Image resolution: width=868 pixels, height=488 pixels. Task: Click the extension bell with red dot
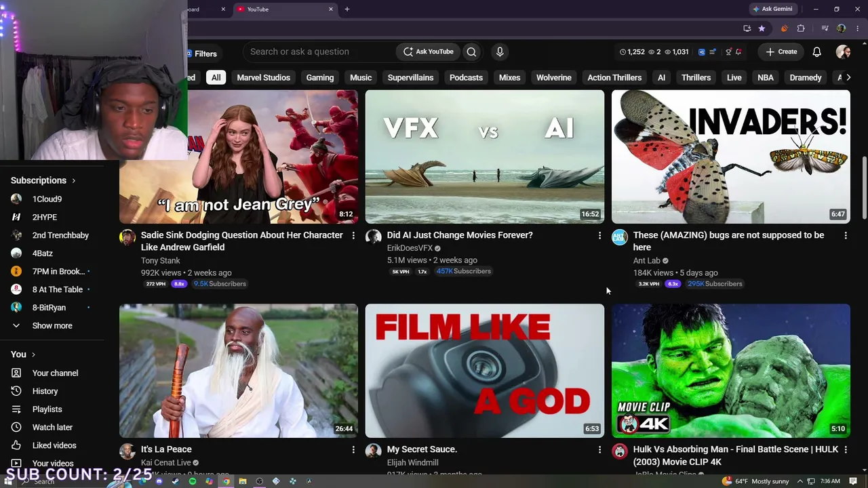tap(738, 52)
